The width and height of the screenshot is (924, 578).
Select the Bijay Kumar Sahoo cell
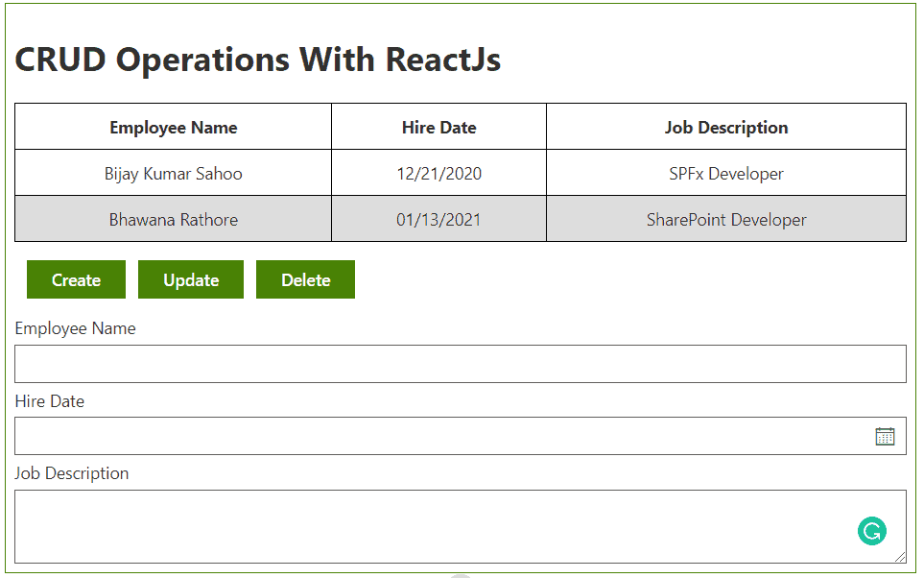[174, 173]
